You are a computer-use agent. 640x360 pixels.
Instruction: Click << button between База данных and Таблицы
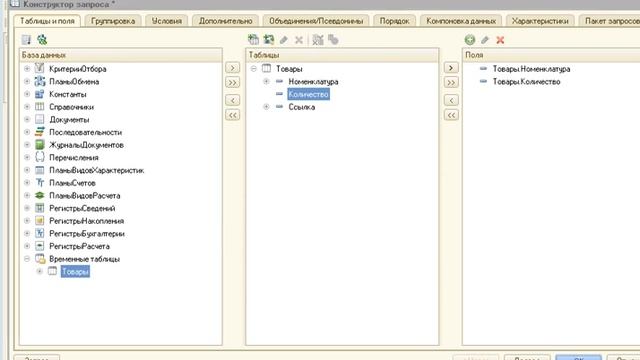tap(233, 115)
